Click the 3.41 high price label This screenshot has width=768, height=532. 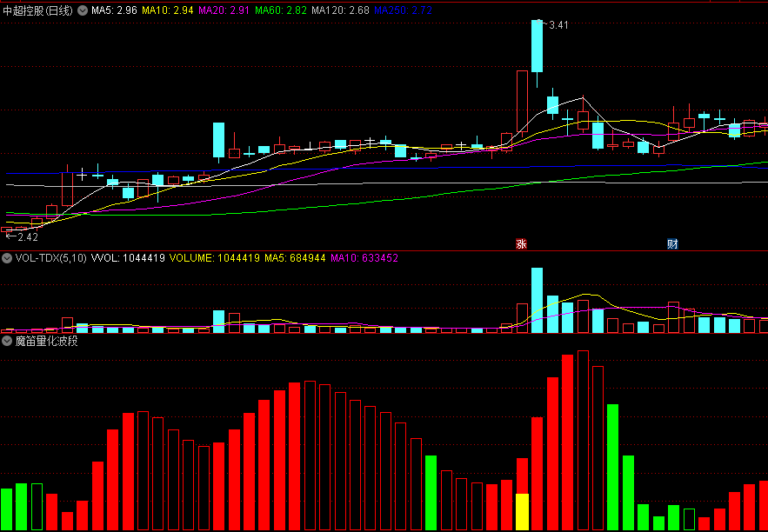559,25
